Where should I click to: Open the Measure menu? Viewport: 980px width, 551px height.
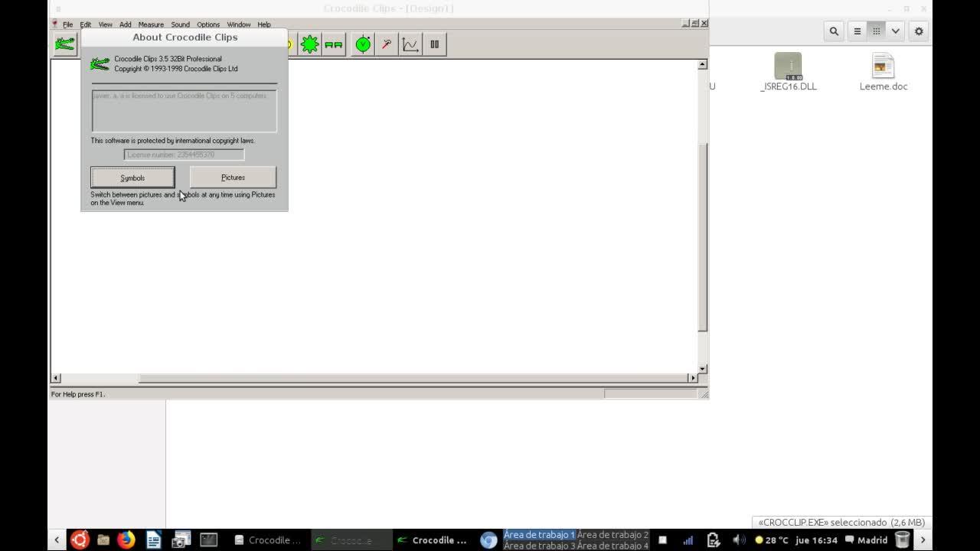pos(151,24)
